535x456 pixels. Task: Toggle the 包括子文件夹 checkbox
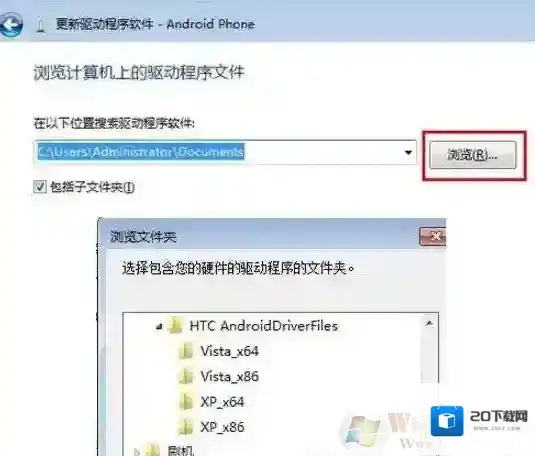40,186
